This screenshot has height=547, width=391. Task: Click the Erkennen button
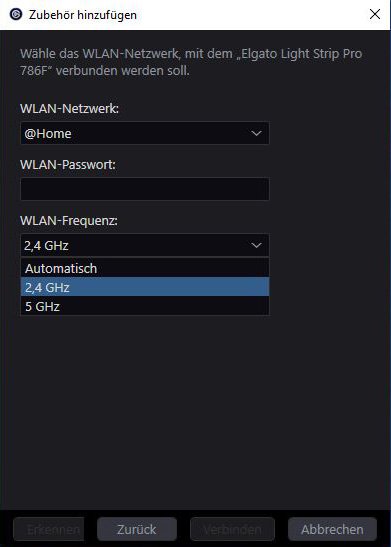49,529
